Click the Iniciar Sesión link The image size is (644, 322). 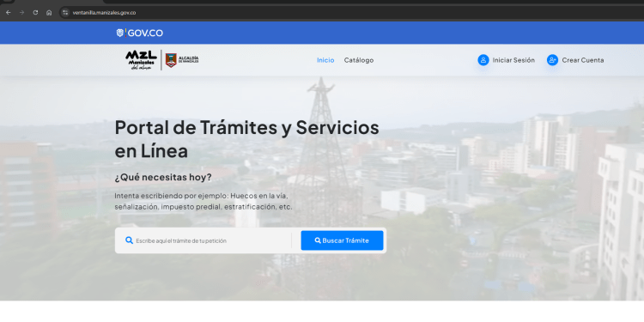pyautogui.click(x=513, y=60)
